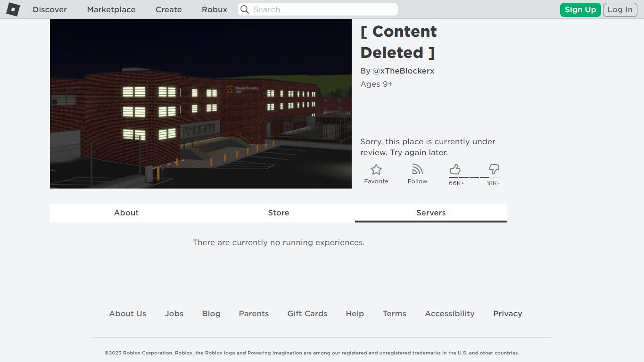Click the '66K+' likes count
The image size is (644, 362).
456,183
